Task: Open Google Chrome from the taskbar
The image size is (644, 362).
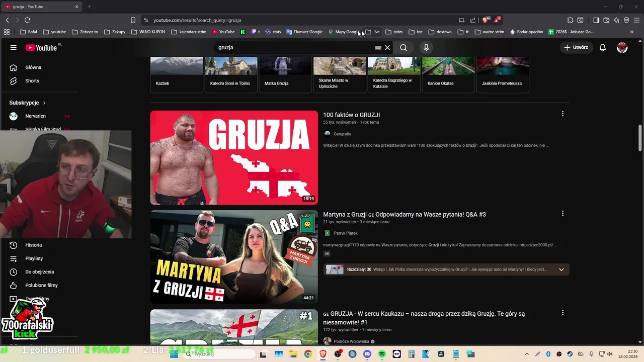Action: pos(308,354)
